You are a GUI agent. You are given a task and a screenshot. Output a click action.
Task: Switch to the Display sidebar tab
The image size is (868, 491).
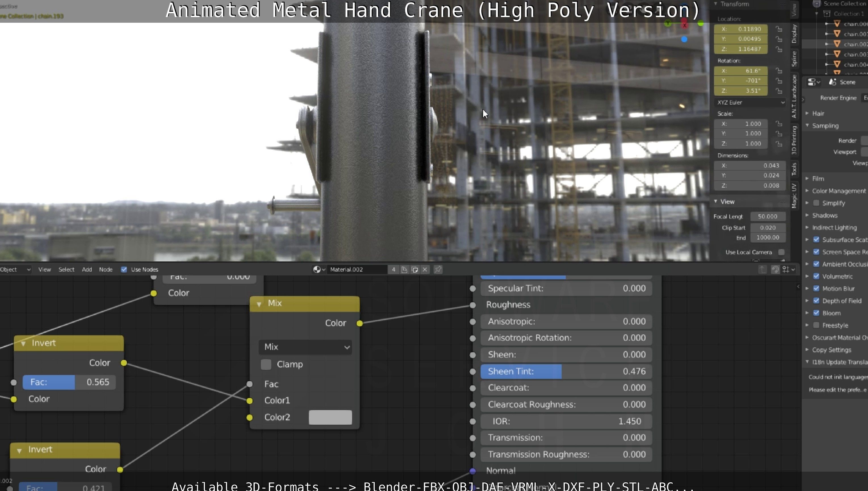(794, 33)
